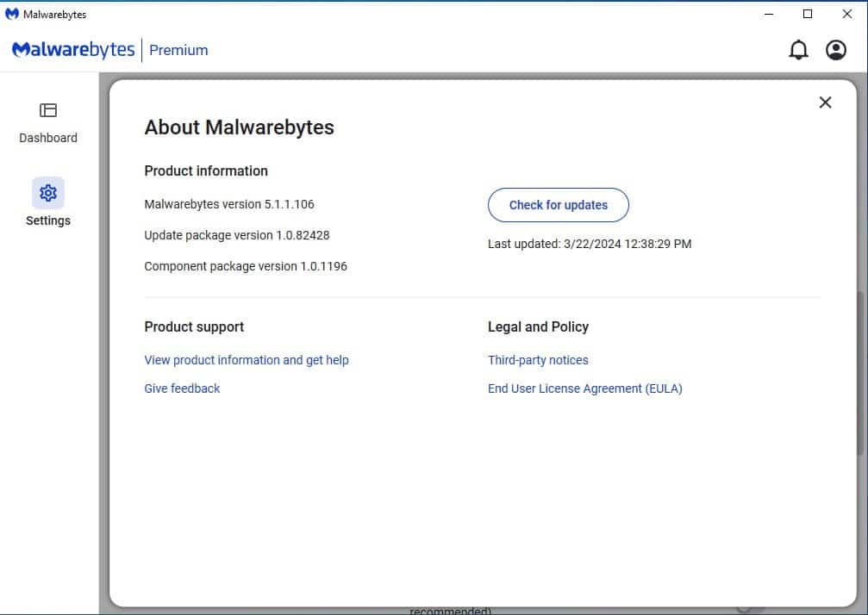Viewport: 868px width, 615px height.
Task: Click the Last updated timestamp text
Action: [590, 244]
